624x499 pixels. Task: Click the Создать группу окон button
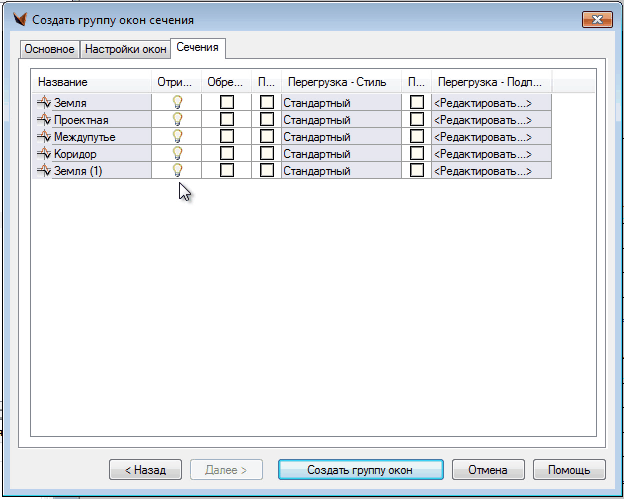click(x=360, y=469)
